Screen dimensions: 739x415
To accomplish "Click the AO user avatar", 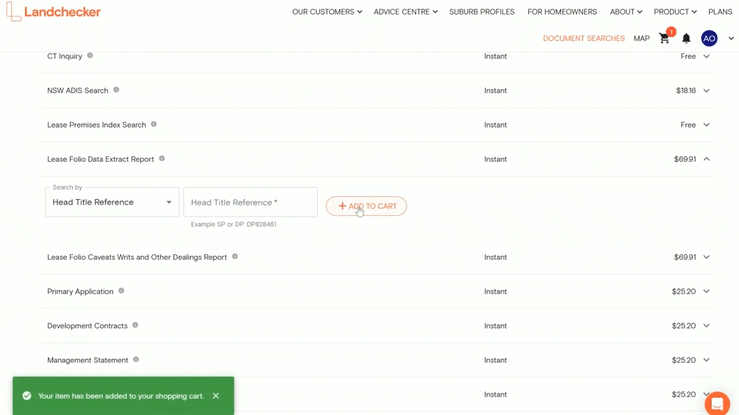I will pos(709,38).
